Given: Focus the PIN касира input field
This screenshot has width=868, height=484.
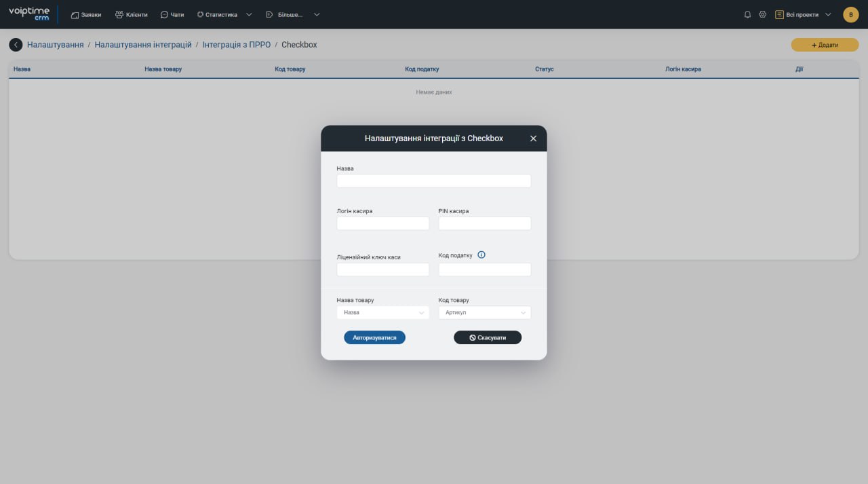Looking at the screenshot, I should 485,223.
